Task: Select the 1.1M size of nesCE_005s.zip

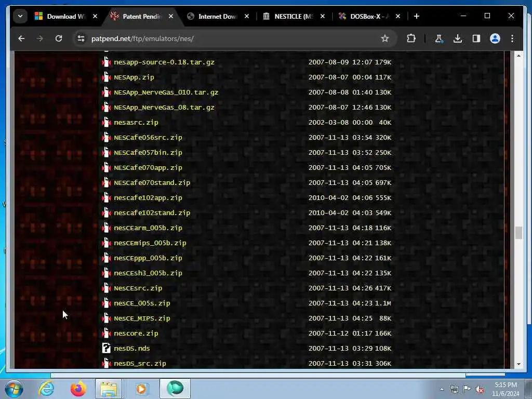Action: coord(383,303)
